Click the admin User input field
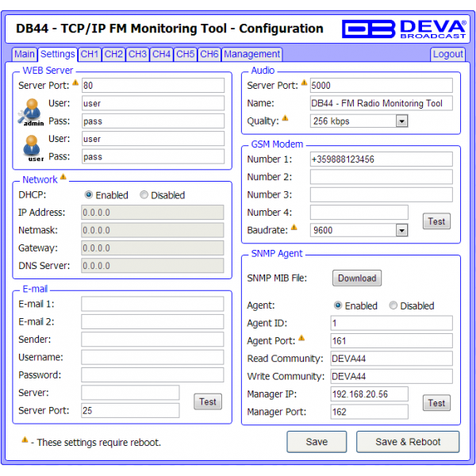Screen dimensions: 476x476 153,103
